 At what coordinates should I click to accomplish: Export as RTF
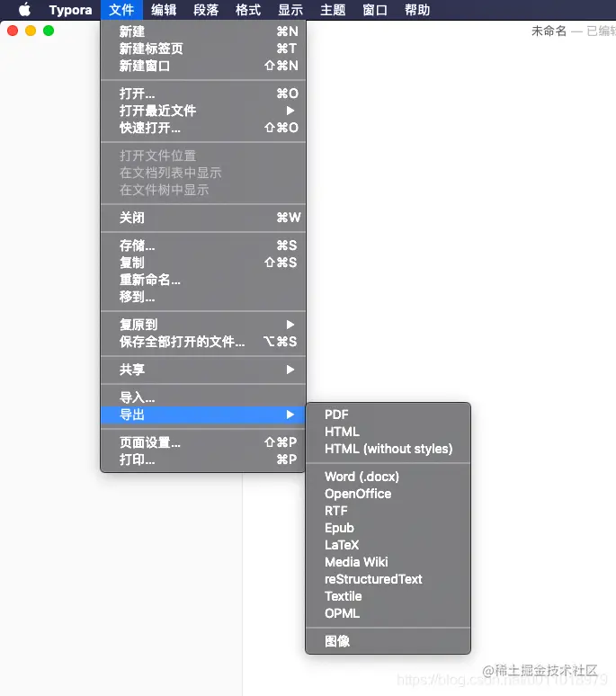point(388,511)
